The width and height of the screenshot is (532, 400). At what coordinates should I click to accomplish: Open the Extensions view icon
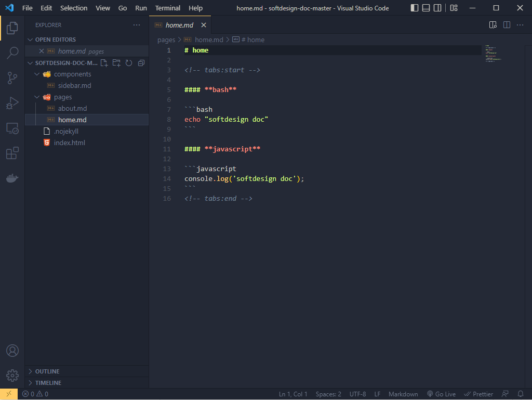(12, 153)
